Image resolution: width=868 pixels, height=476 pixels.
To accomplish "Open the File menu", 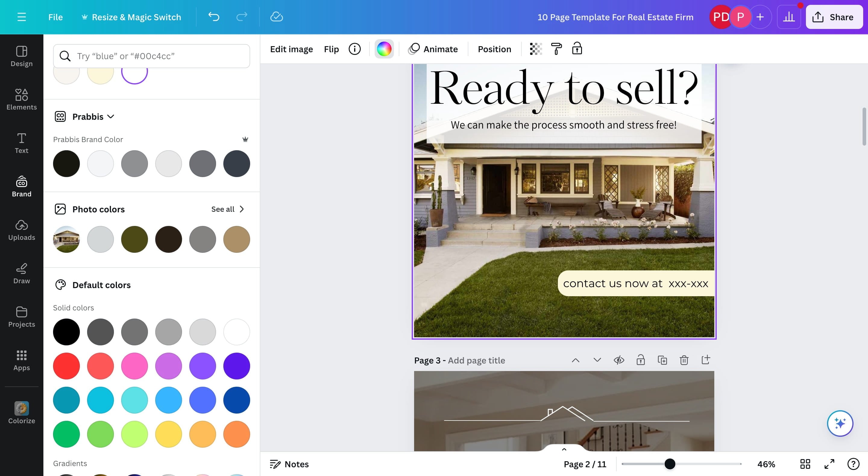I will point(55,17).
